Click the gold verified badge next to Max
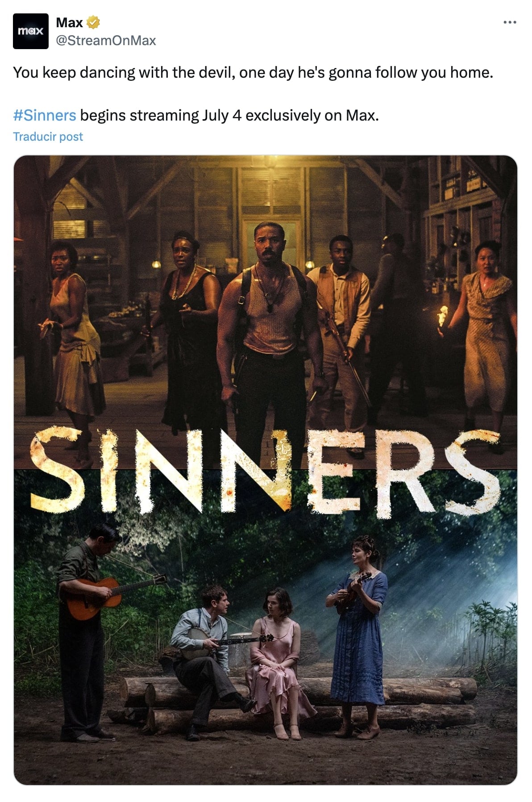Image resolution: width=532 pixels, height=802 pixels. click(x=93, y=22)
